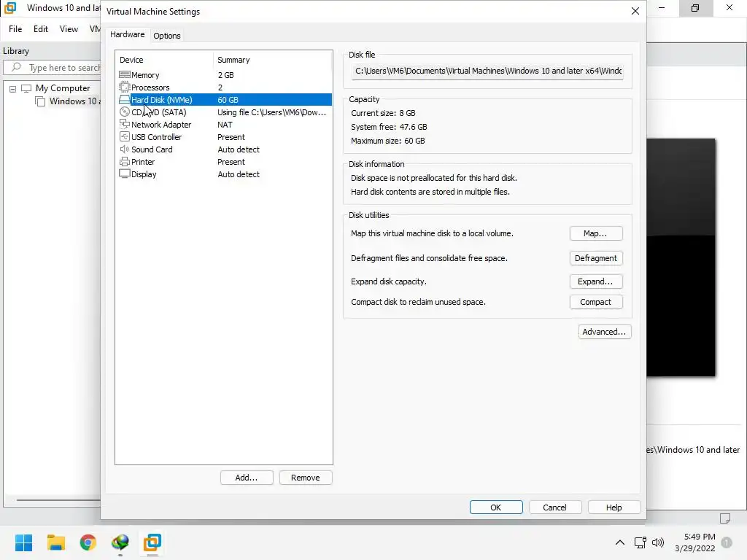This screenshot has height=560, width=747.
Task: Select the Memory device icon
Action: 124,75
